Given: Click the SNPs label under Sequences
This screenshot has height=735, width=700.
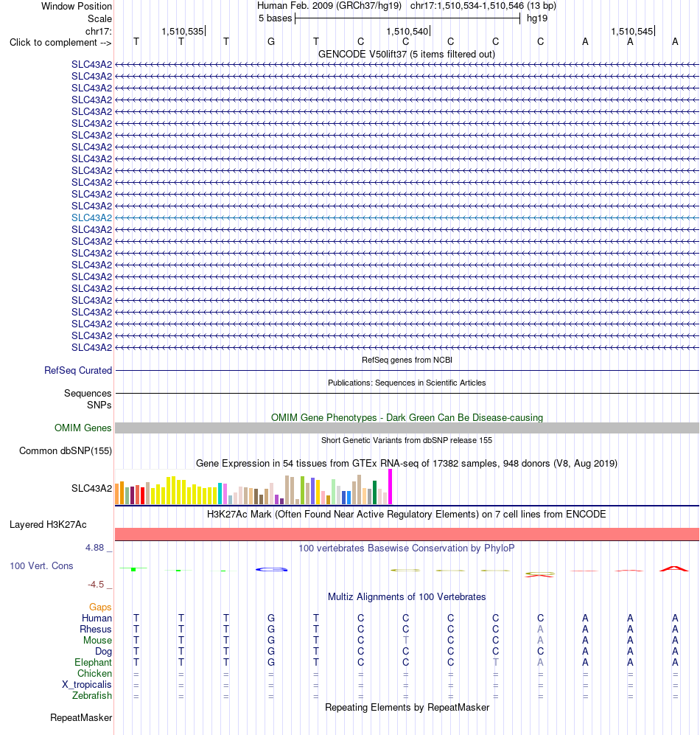Looking at the screenshot, I should [99, 405].
